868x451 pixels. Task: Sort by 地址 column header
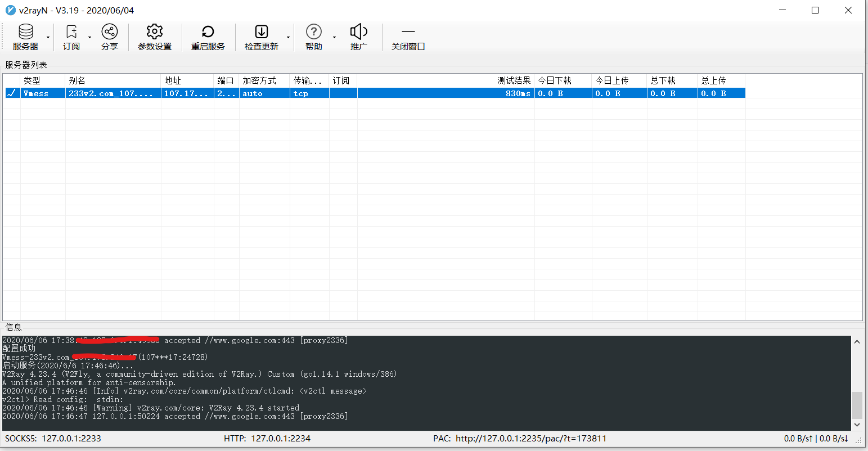pyautogui.click(x=188, y=80)
